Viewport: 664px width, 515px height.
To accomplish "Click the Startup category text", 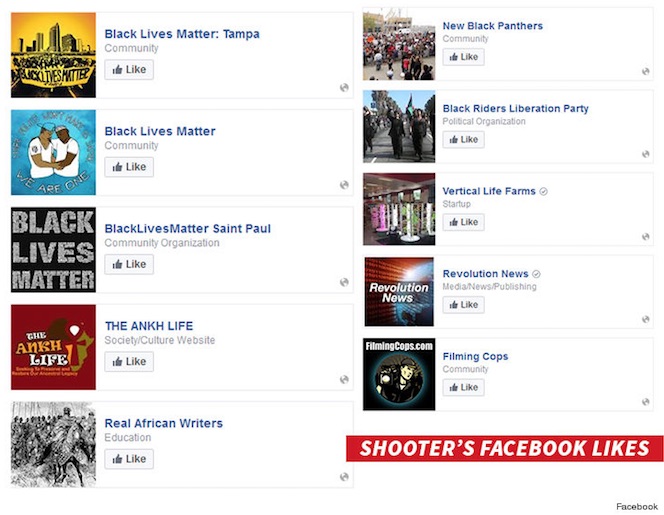I will [456, 204].
